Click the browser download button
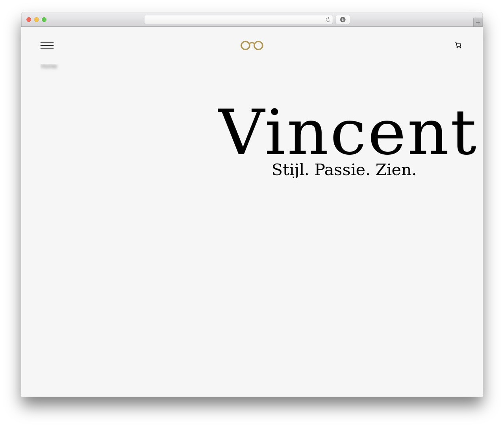 tap(343, 20)
